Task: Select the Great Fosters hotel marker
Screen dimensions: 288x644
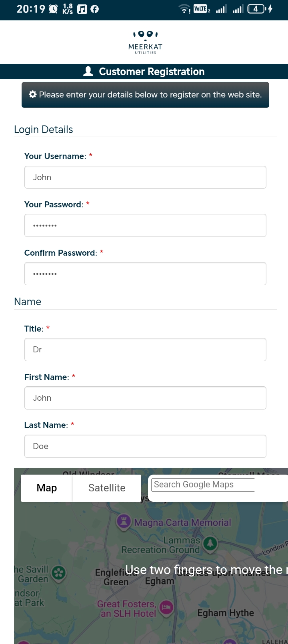Action: pos(166,608)
